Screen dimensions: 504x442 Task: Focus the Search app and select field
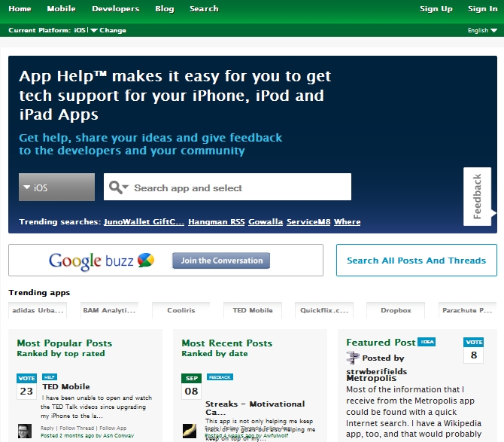[228, 187]
